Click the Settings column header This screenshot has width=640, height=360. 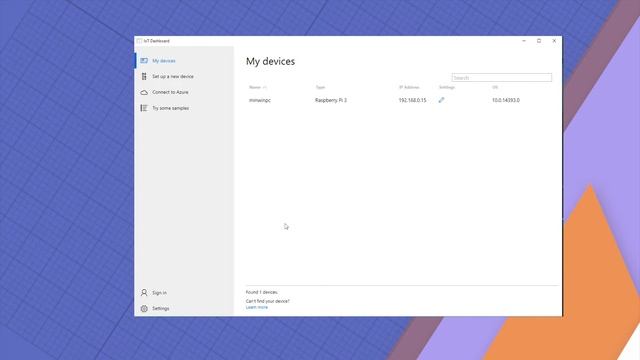[447, 87]
